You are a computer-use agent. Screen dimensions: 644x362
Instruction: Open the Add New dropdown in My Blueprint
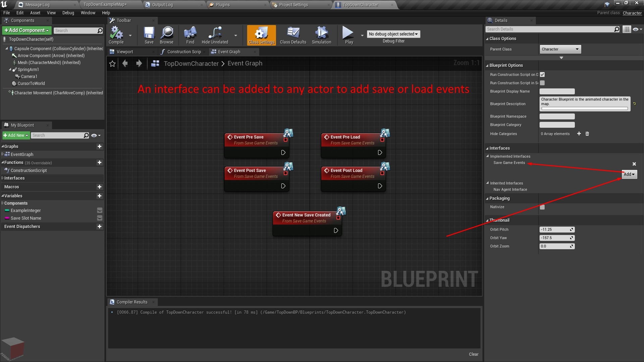click(x=16, y=135)
